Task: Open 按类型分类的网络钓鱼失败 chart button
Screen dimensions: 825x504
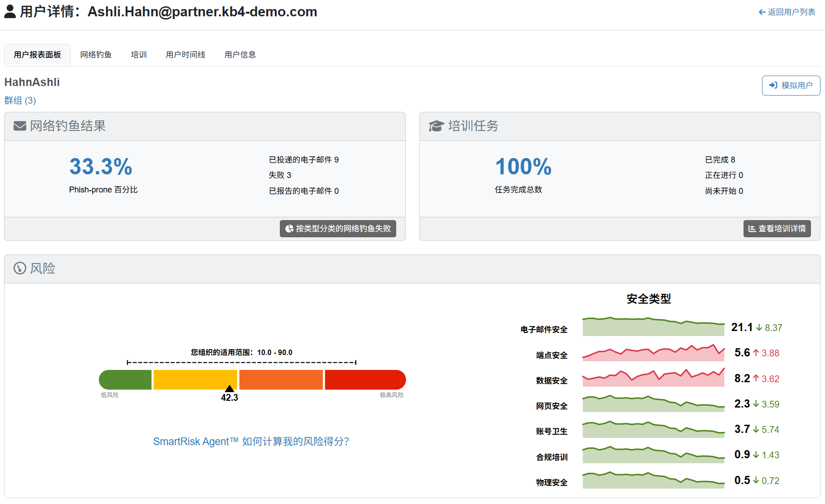Action: 338,229
